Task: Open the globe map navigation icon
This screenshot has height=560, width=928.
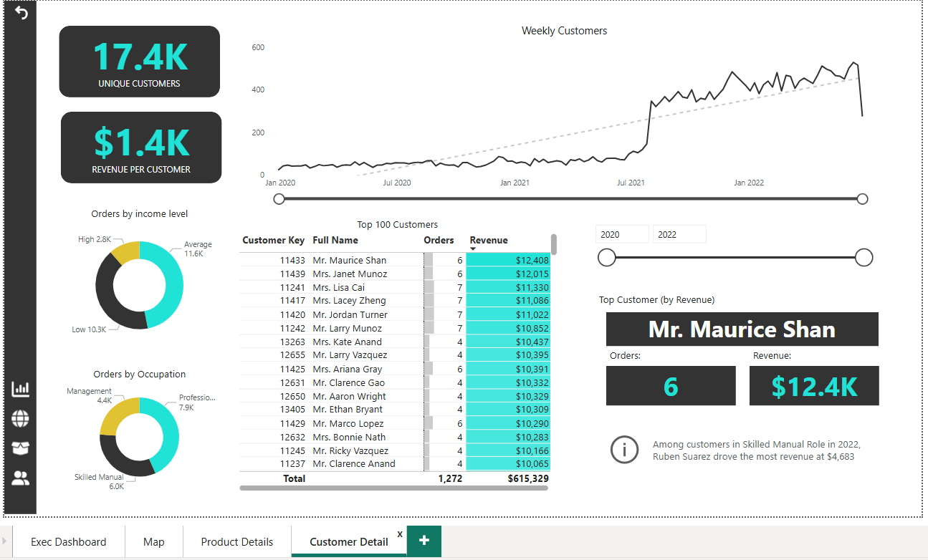Action: pos(21,419)
